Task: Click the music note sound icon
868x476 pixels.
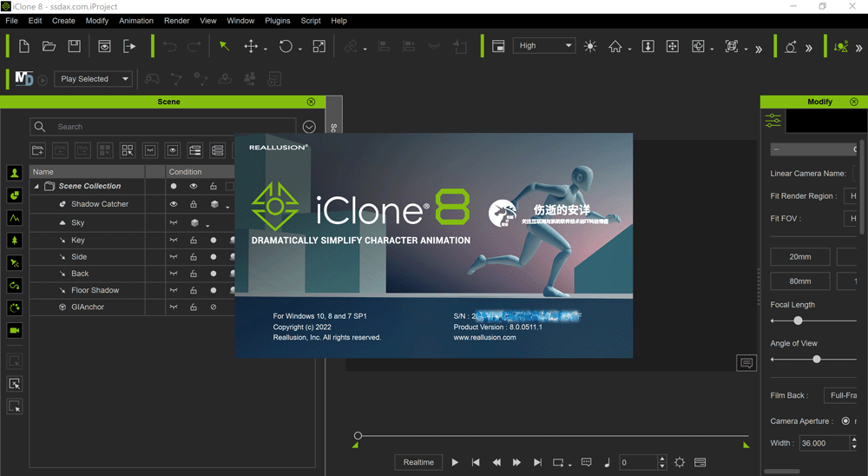Action: pos(607,462)
